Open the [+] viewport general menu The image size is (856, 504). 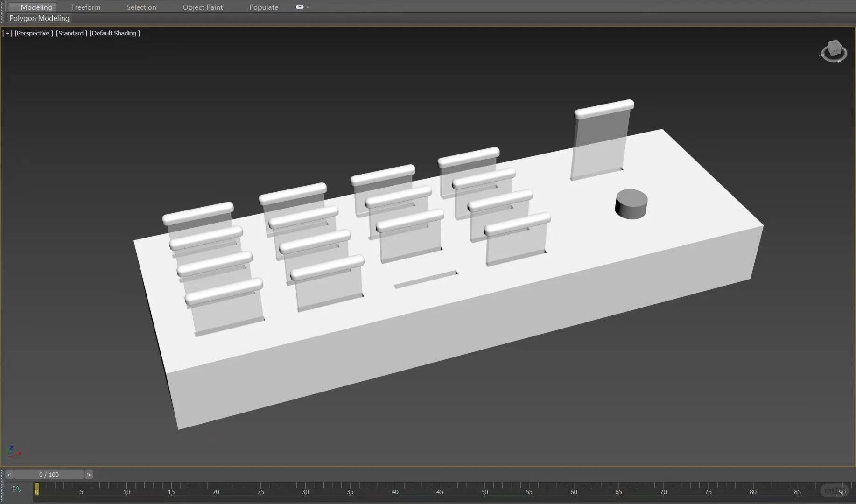[7, 33]
